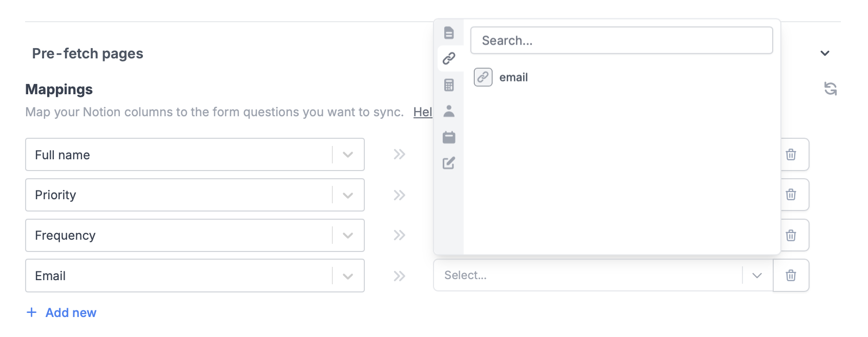
Task: Select the custom write-in field icon
Action: tap(449, 164)
